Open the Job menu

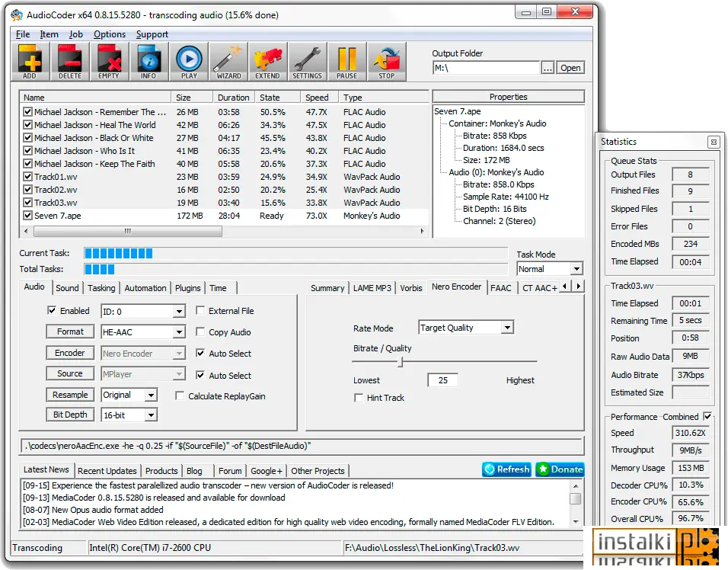pos(76,34)
